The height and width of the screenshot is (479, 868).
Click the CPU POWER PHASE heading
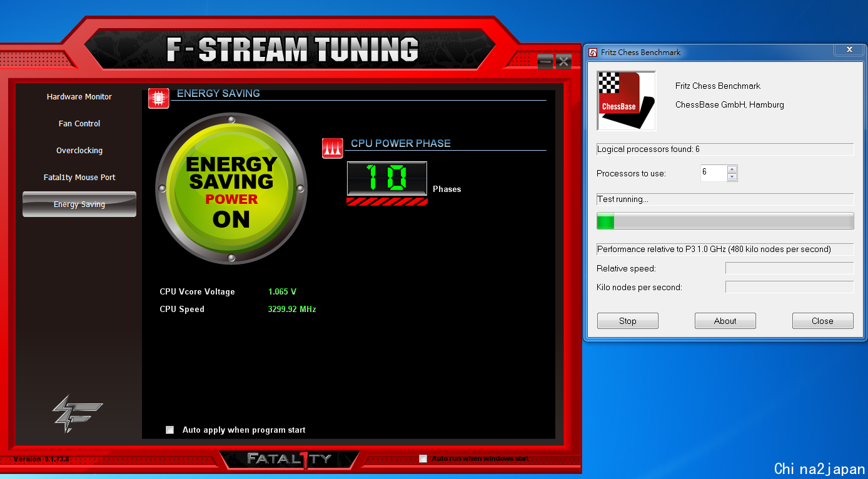401,143
